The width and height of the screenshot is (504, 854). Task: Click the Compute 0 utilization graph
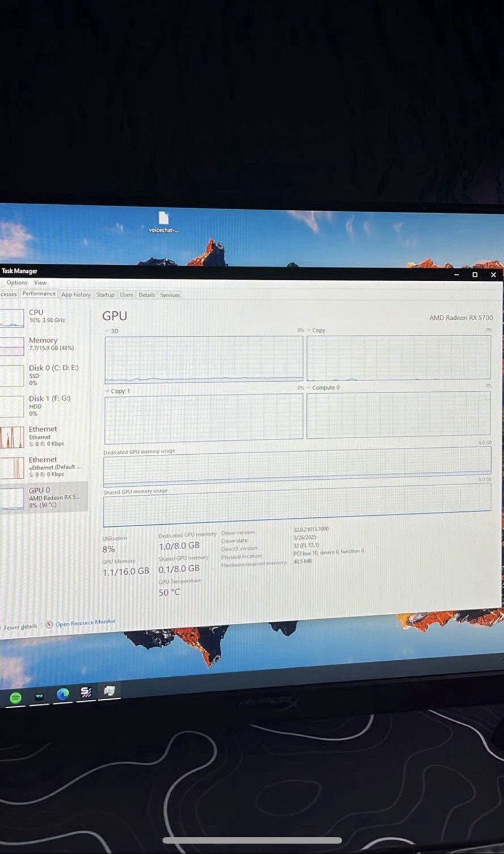[399, 414]
